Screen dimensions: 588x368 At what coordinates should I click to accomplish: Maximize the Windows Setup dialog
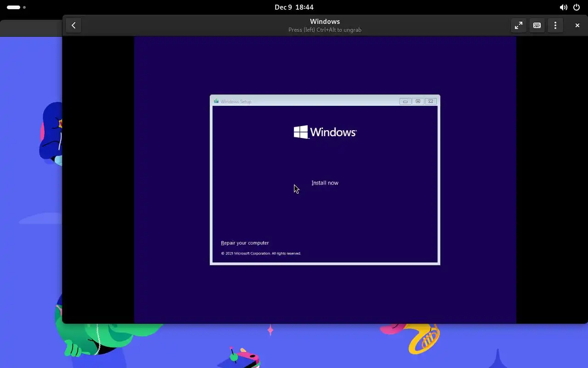click(418, 101)
